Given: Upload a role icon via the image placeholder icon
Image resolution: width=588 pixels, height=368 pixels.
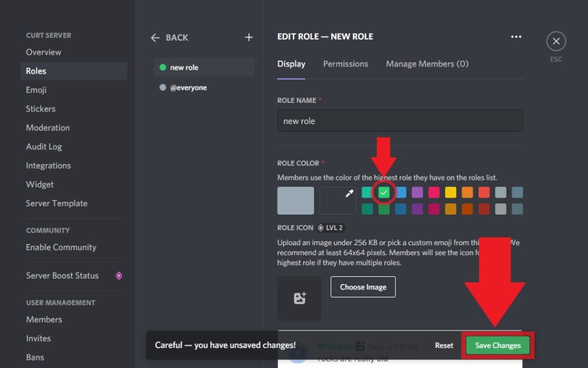Looking at the screenshot, I should (x=299, y=298).
